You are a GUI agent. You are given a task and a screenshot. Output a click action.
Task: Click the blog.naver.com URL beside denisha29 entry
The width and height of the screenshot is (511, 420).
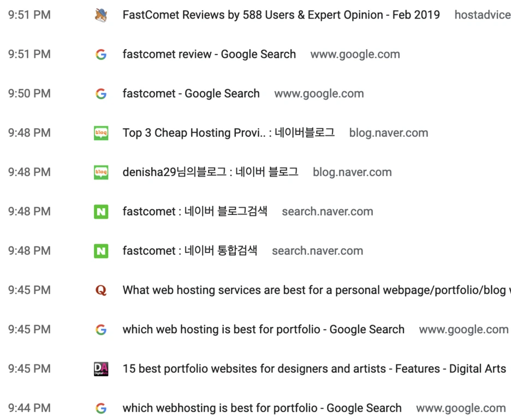(352, 172)
